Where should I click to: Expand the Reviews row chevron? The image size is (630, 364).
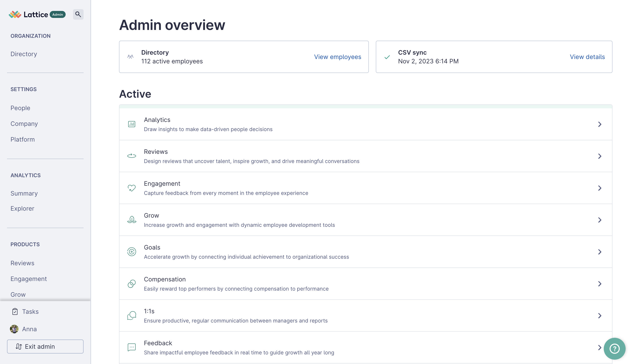(600, 156)
